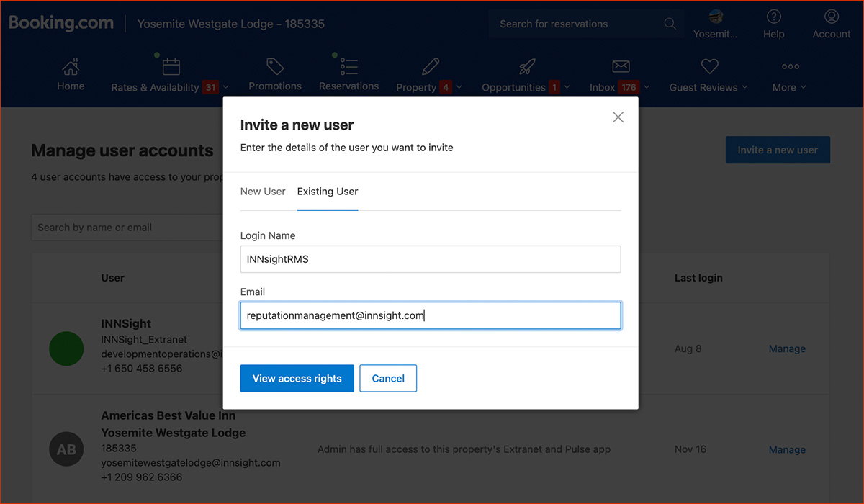Click the green INNSight user avatar
Viewport: 864px width, 504px height.
66,348
